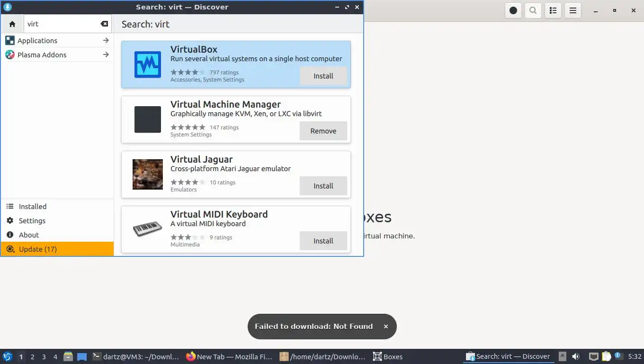Click the Update refresh icon
This screenshot has height=364, width=644.
tap(10, 249)
